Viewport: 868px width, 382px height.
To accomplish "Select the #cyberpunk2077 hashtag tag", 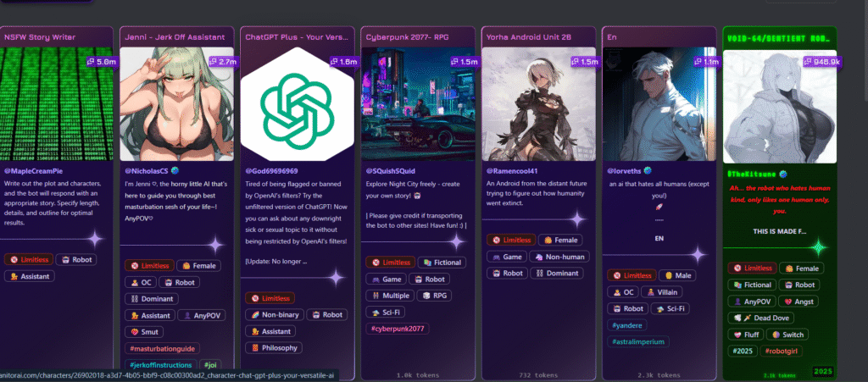I will tap(398, 329).
